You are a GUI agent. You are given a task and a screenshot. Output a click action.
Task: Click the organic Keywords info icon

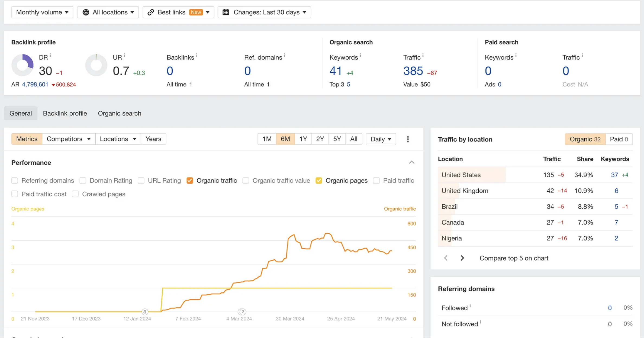[360, 56]
